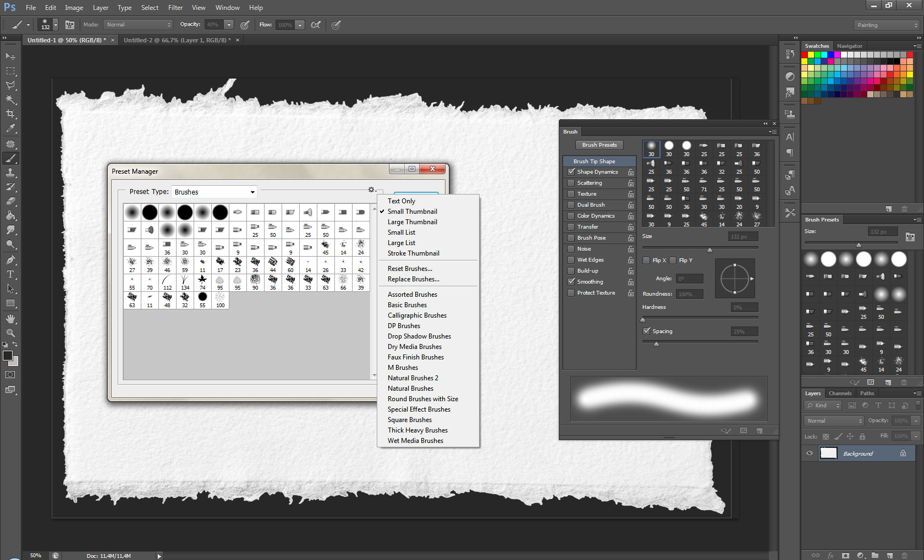Adjust the Spacing slider handle

coord(656,344)
